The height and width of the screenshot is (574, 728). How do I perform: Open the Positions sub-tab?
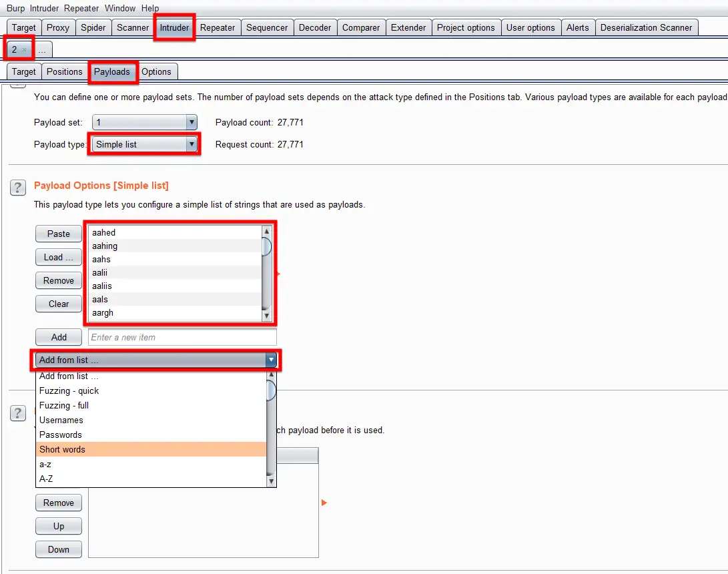(x=65, y=72)
